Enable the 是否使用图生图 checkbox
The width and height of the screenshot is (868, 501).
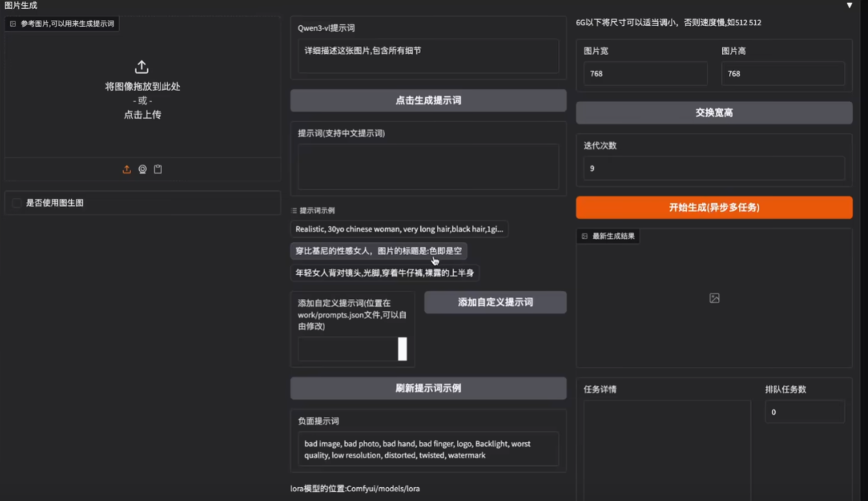tap(16, 203)
